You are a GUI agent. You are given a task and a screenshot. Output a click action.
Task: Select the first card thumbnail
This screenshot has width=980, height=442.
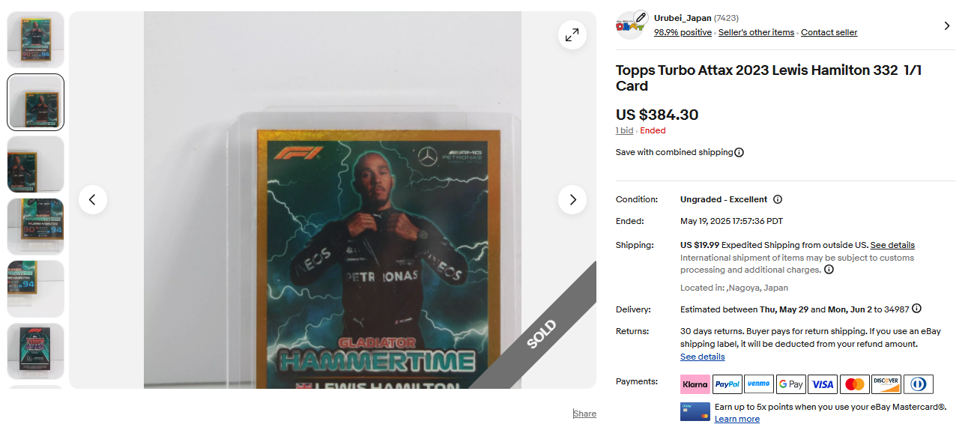click(36, 40)
